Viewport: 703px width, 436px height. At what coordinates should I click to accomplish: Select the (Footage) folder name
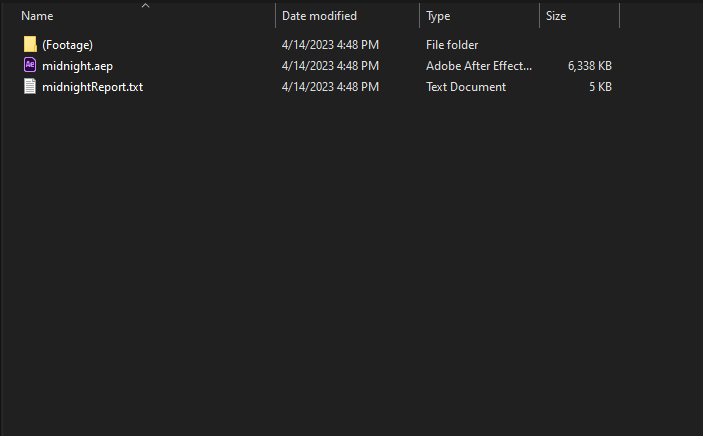pos(67,45)
